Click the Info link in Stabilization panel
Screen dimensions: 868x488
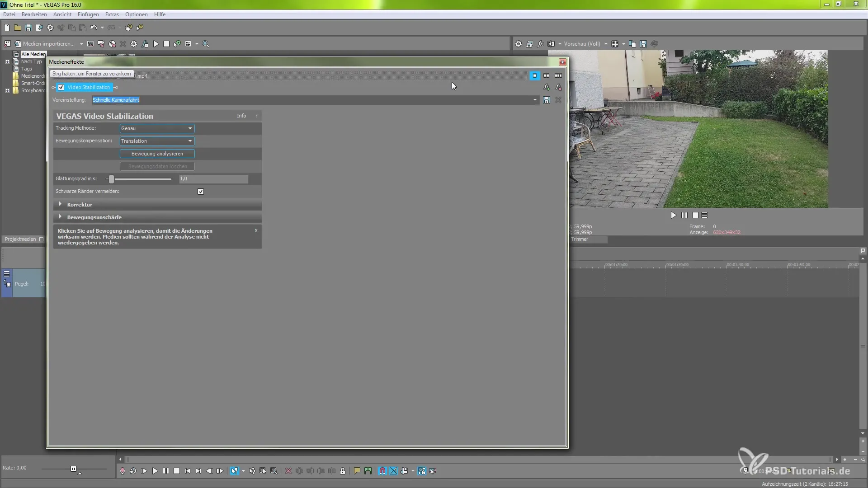241,116
